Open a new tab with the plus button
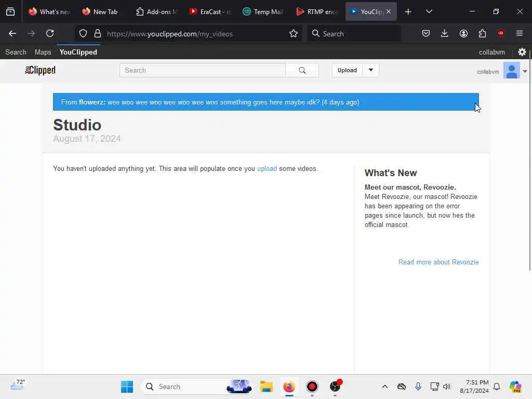Image resolution: width=532 pixels, height=399 pixels. pos(408,12)
